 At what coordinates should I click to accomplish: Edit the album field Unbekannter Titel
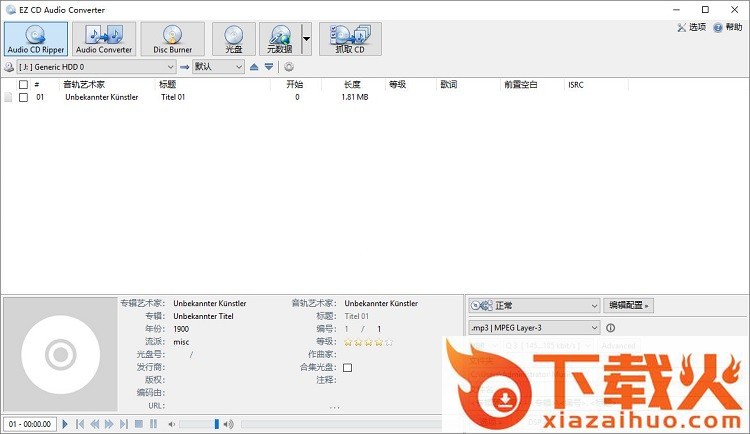point(203,316)
